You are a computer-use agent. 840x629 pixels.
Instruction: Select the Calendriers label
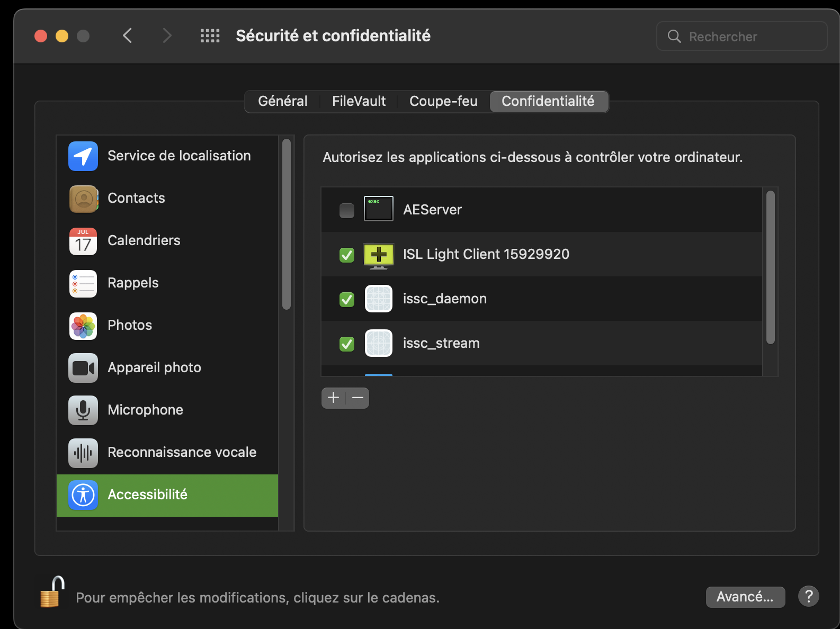144,240
